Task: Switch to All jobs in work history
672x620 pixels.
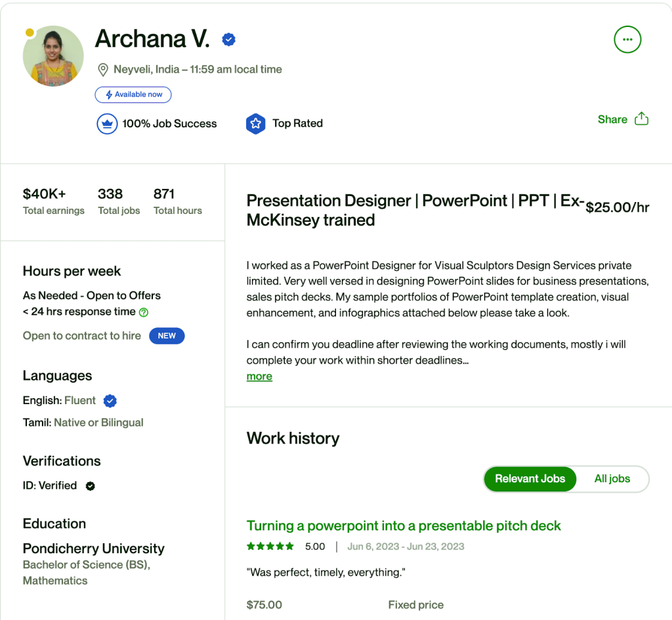Action: coord(612,478)
